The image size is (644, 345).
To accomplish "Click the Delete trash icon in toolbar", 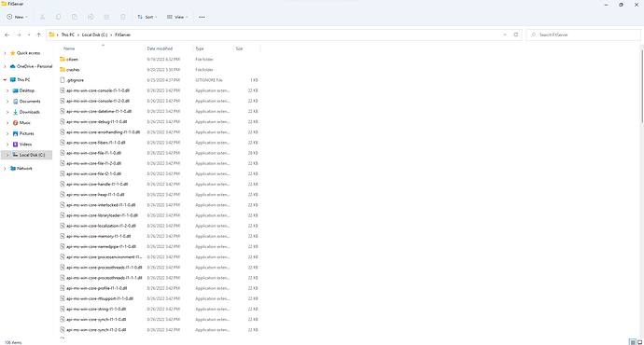I will tap(123, 17).
